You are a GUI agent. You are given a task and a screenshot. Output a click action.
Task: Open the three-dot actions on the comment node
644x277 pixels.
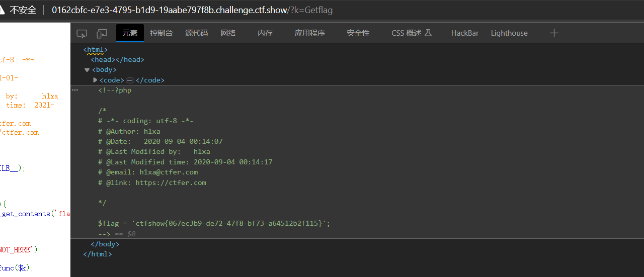[75, 90]
